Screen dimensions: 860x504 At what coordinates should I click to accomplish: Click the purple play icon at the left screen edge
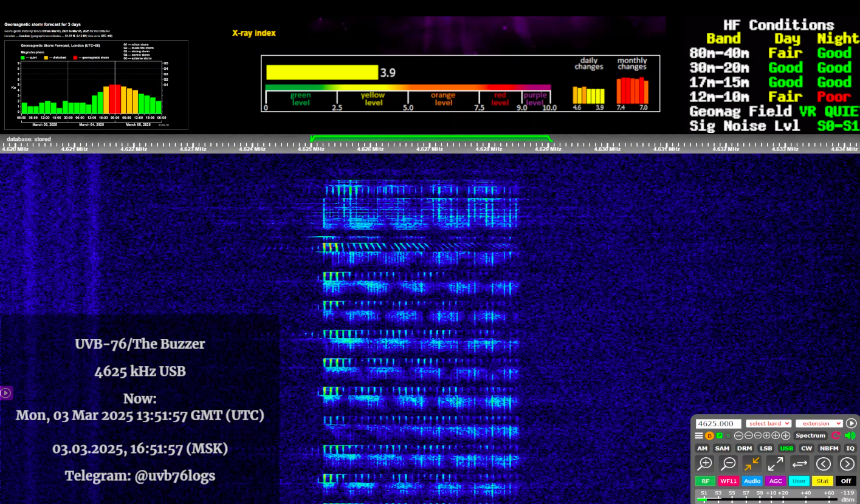click(5, 393)
